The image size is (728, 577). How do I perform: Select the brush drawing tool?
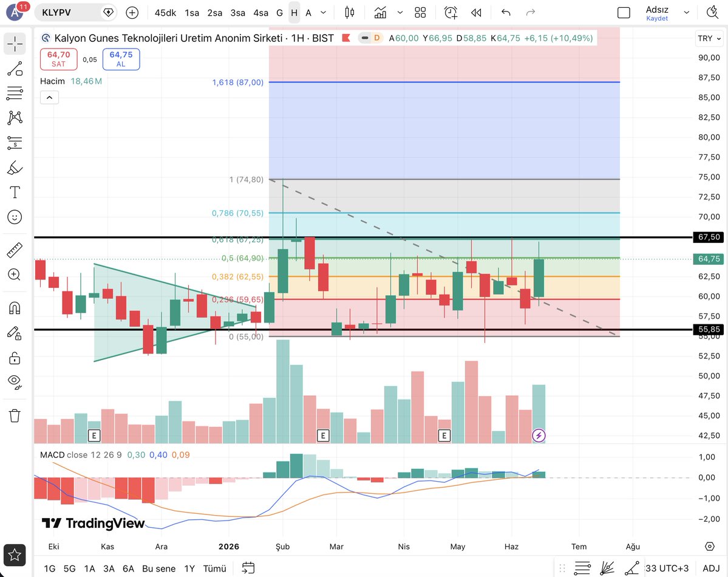[15, 167]
